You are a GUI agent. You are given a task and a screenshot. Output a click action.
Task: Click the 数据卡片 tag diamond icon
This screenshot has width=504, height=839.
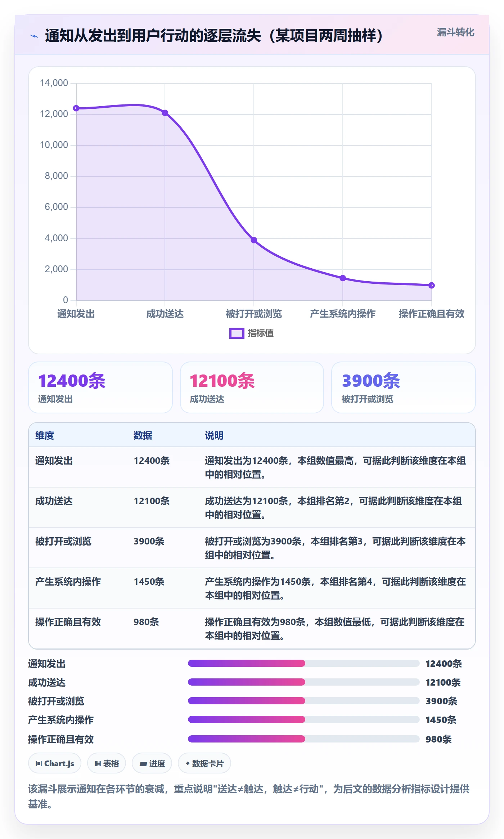(x=188, y=763)
